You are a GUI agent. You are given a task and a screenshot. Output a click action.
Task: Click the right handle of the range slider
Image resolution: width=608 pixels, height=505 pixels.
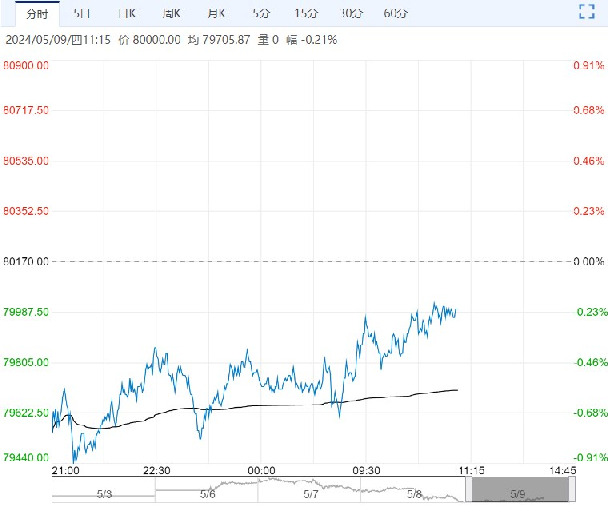(x=572, y=489)
